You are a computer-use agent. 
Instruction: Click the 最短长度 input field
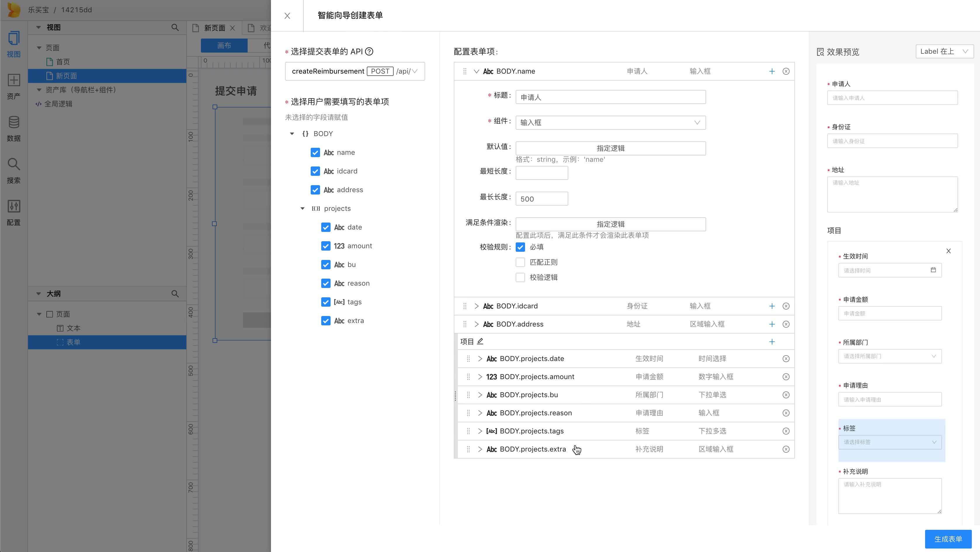[541, 173]
